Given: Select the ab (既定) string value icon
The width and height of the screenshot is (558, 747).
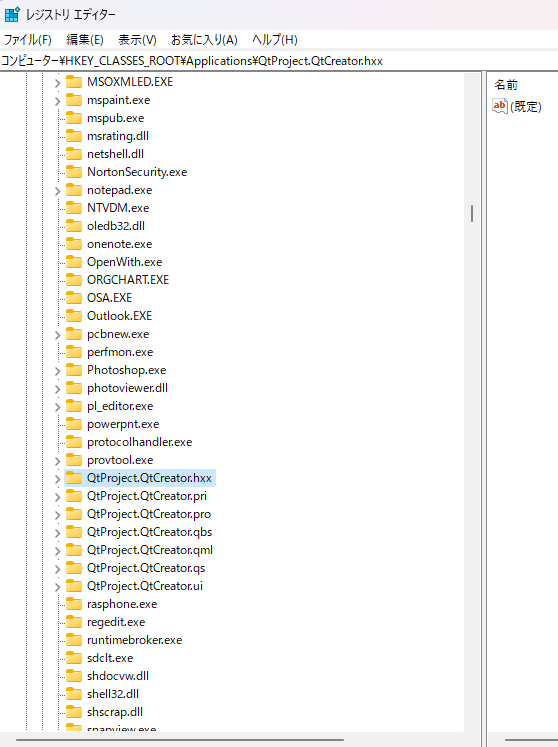Looking at the screenshot, I should click(499, 106).
